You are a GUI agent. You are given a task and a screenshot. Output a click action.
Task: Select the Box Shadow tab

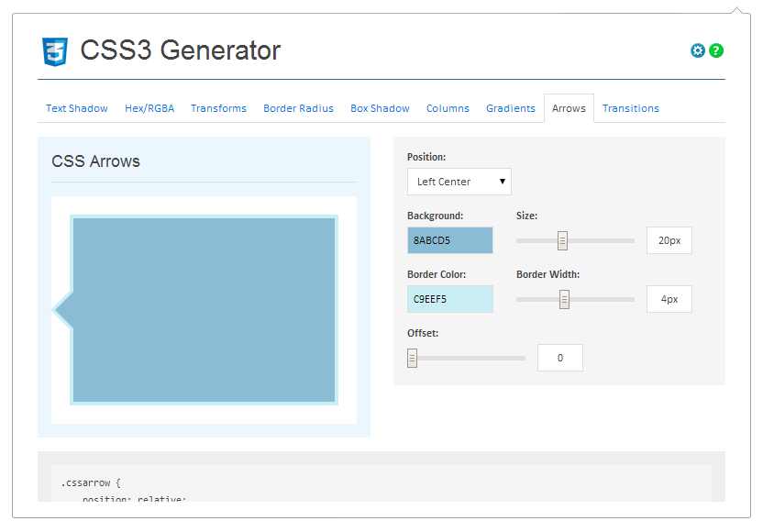[x=380, y=107]
